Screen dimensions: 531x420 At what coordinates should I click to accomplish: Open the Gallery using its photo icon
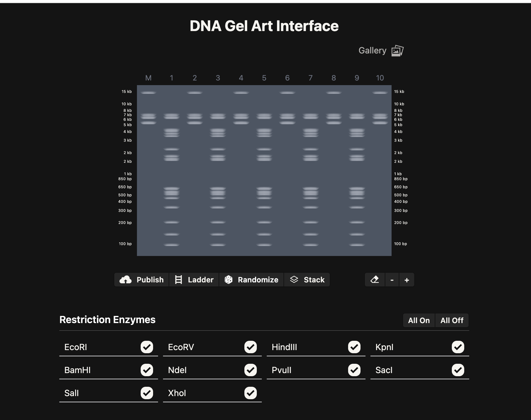397,50
